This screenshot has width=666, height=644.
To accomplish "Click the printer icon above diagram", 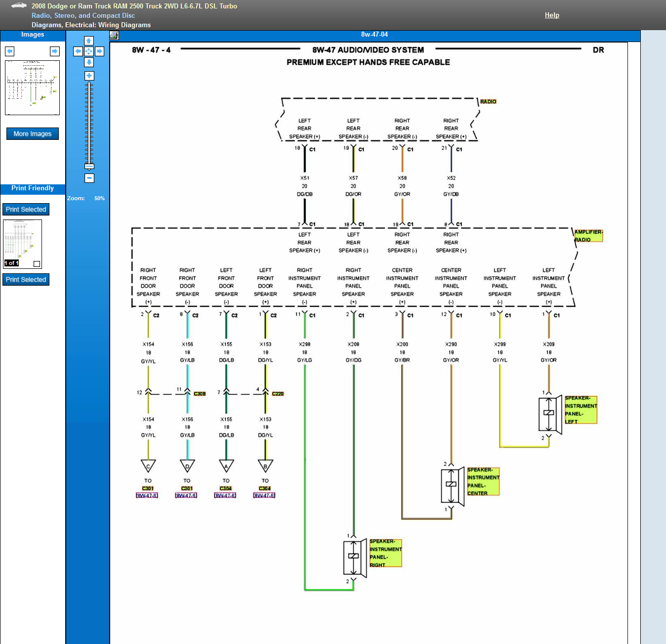I will click(114, 35).
